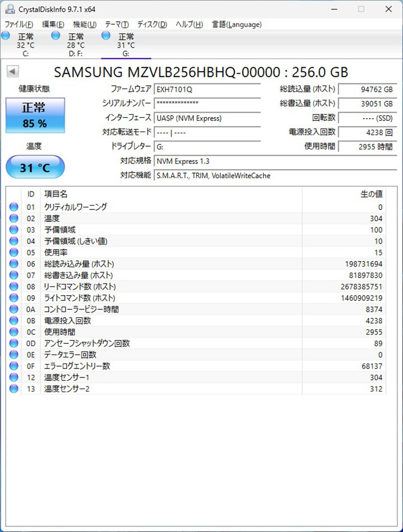The width and height of the screenshot is (403, 532).
Task: Open the ヘルプ(H) menu
Action: click(x=189, y=25)
